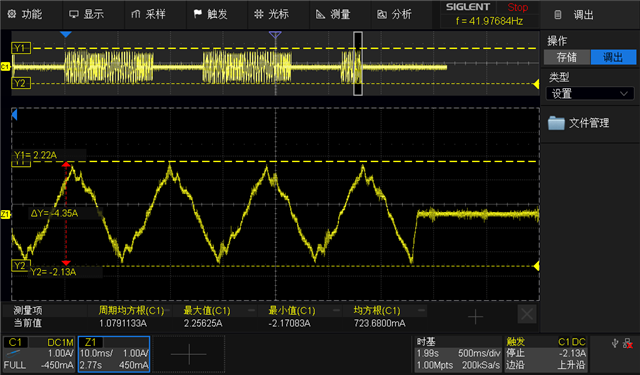Close the measurement bar with X icon
Screen dimensions: 640x375
pos(527,314)
